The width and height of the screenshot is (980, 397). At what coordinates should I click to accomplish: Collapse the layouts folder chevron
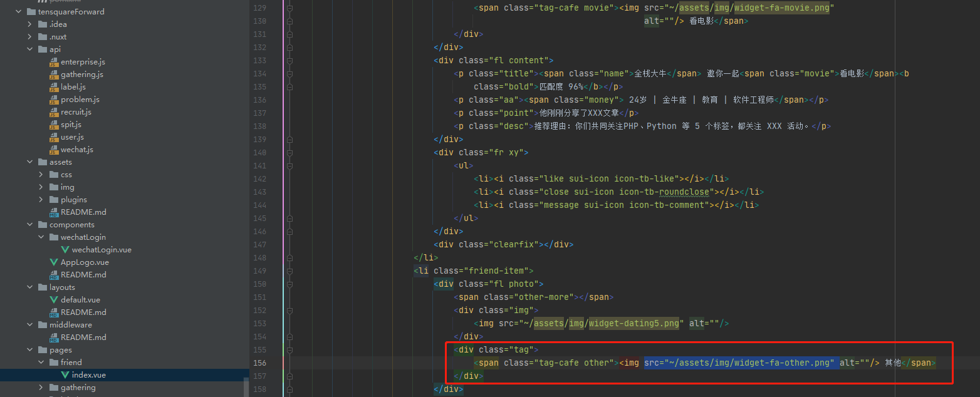[30, 287]
